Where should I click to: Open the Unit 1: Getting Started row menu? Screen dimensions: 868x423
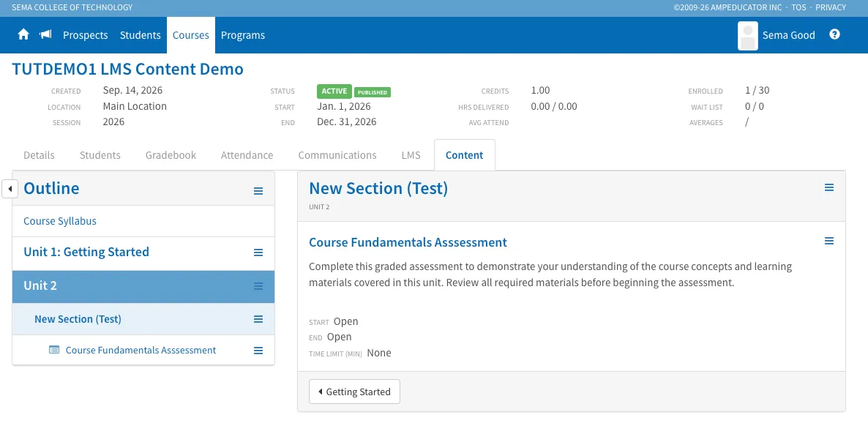(x=258, y=252)
